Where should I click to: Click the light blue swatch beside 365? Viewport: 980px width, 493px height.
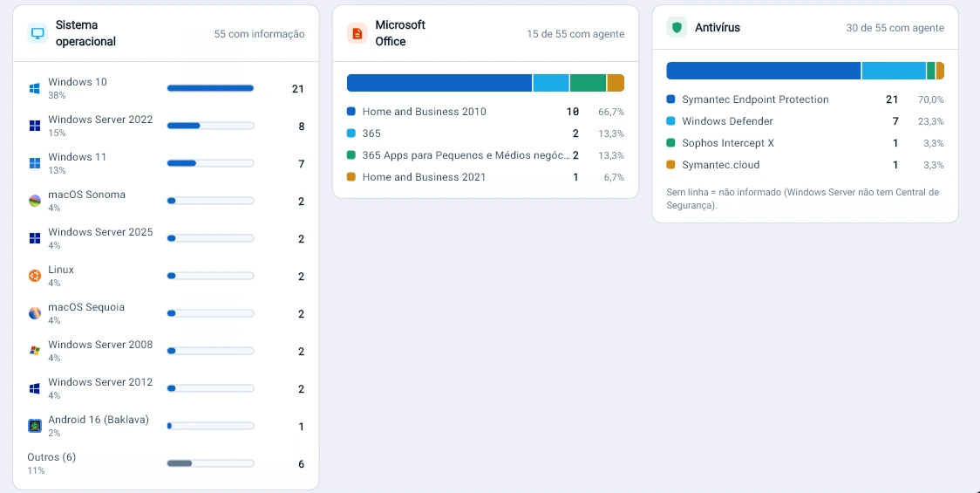tap(351, 134)
